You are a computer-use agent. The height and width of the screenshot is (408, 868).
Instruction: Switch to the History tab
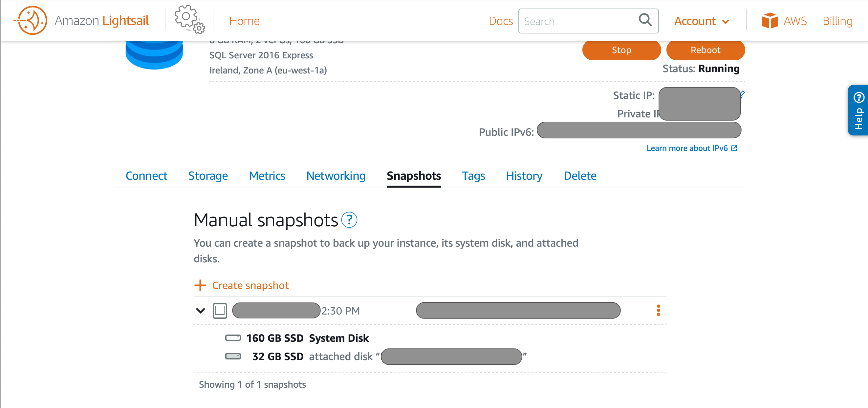point(524,176)
